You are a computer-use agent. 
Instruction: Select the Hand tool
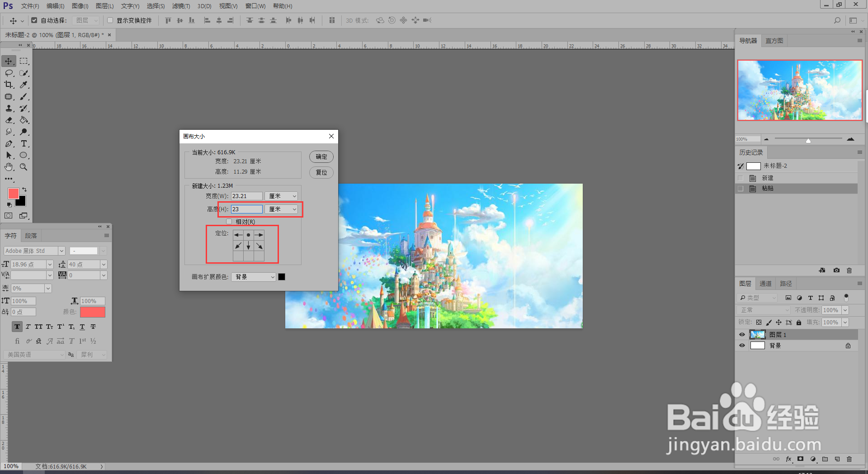point(9,167)
